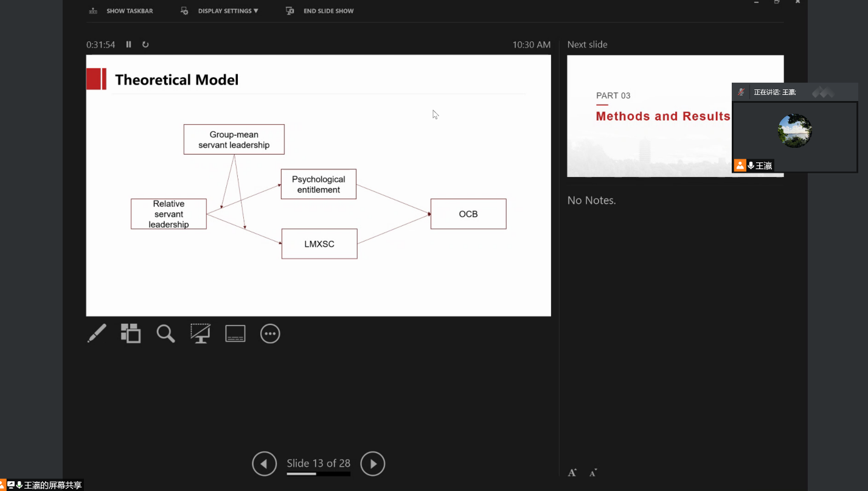868x491 pixels.
Task: Open the see all slides grid
Action: [131, 333]
